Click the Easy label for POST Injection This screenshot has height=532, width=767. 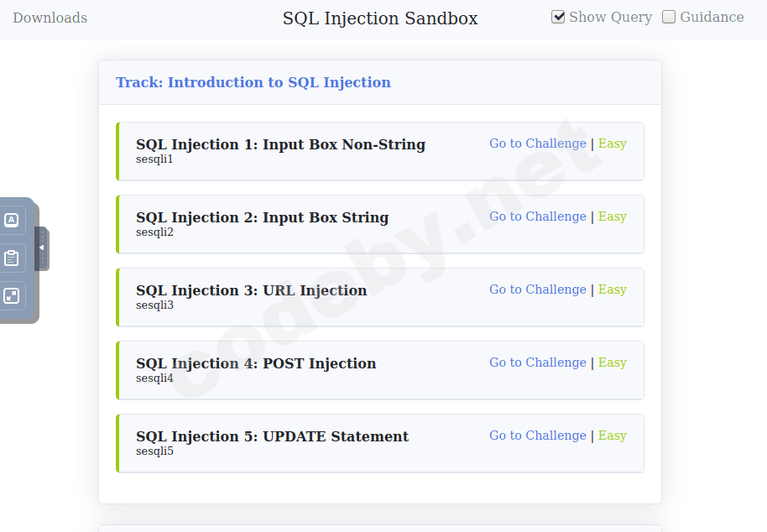[x=613, y=362]
